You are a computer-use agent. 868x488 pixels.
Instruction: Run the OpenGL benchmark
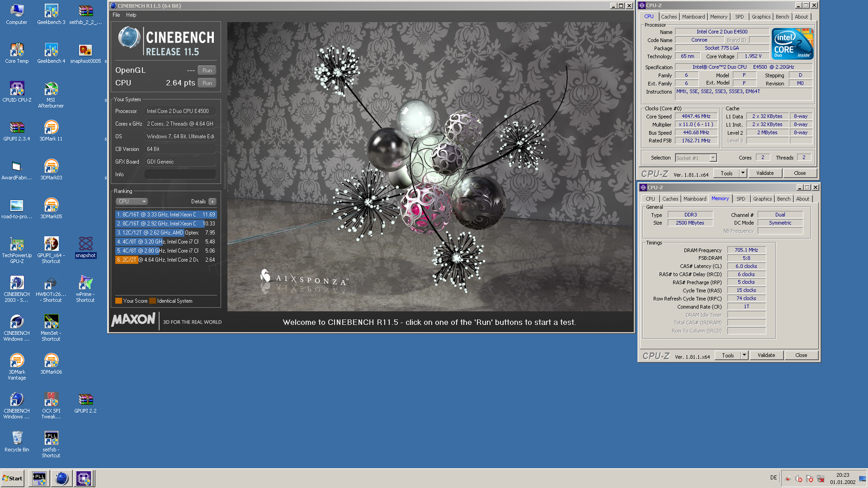[207, 70]
